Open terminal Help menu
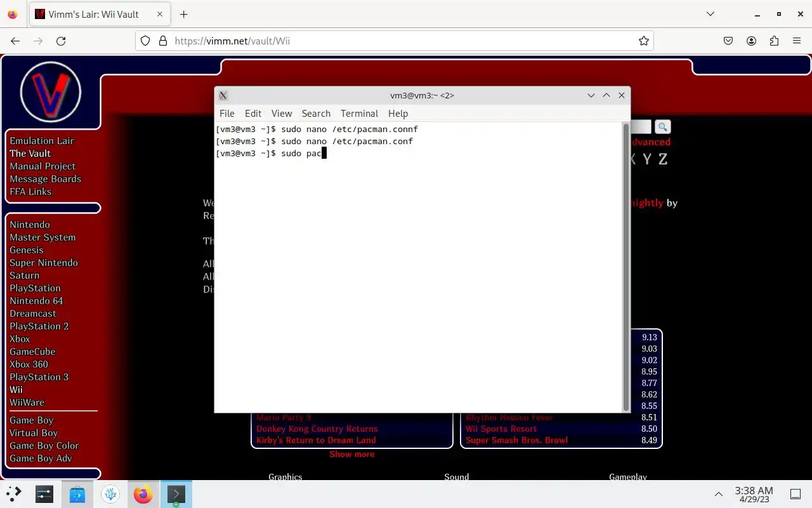812x508 pixels. tap(398, 113)
